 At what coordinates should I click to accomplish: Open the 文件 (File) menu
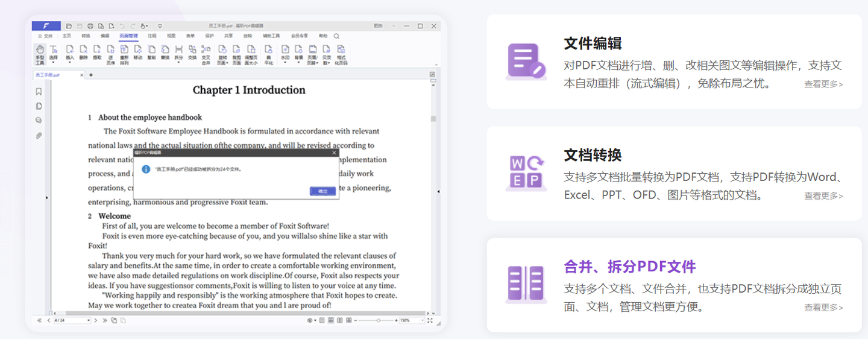[x=45, y=36]
